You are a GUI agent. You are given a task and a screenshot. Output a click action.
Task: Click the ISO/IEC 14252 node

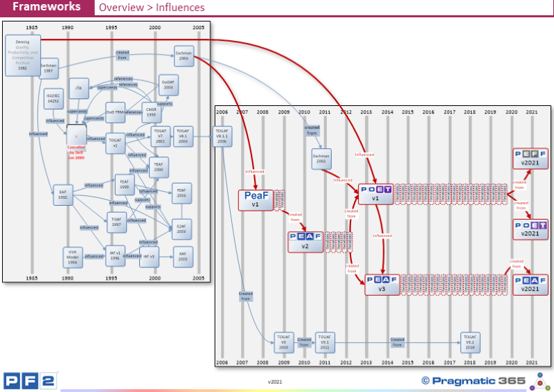click(53, 98)
